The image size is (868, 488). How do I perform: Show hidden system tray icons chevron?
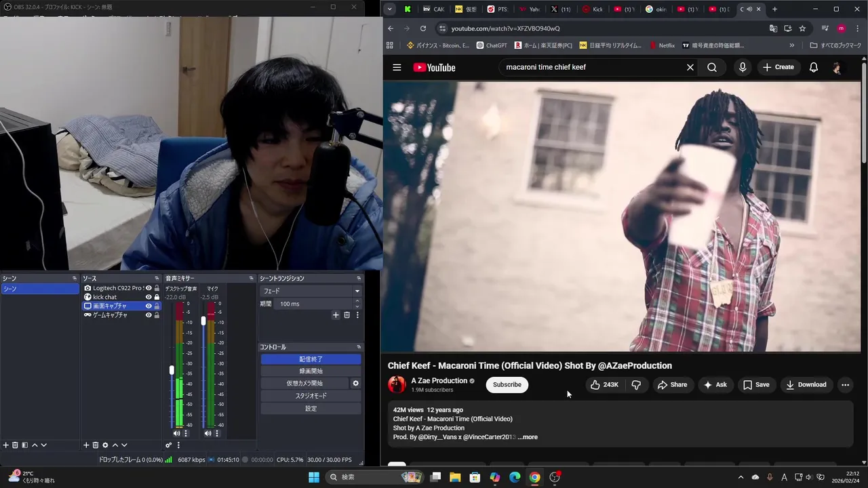click(x=741, y=477)
